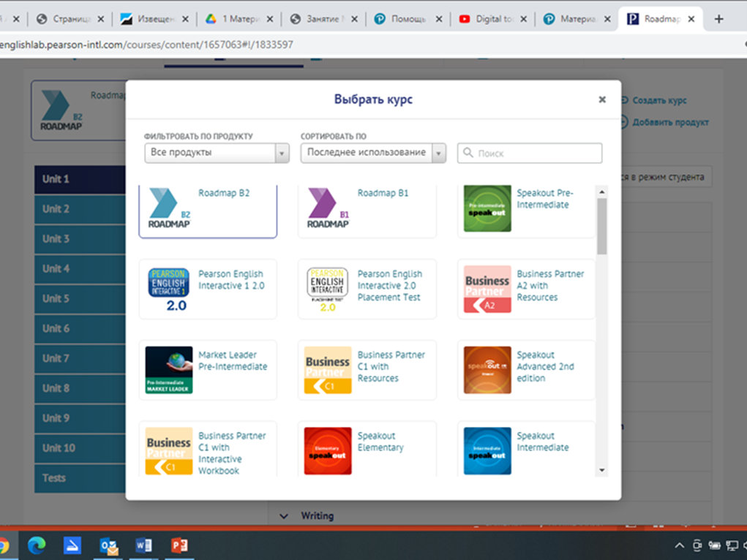The image size is (747, 560).
Task: Click Создать курс link
Action: point(659,100)
